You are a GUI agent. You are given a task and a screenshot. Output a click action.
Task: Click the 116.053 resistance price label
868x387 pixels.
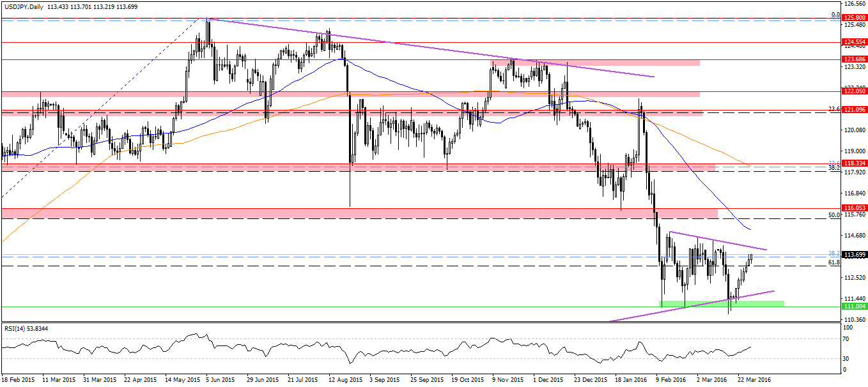(855, 208)
